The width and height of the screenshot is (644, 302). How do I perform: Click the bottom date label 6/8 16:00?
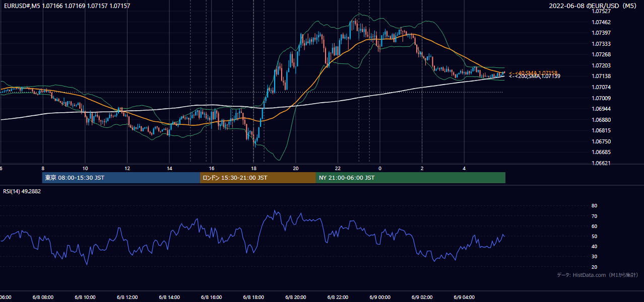coord(212,297)
